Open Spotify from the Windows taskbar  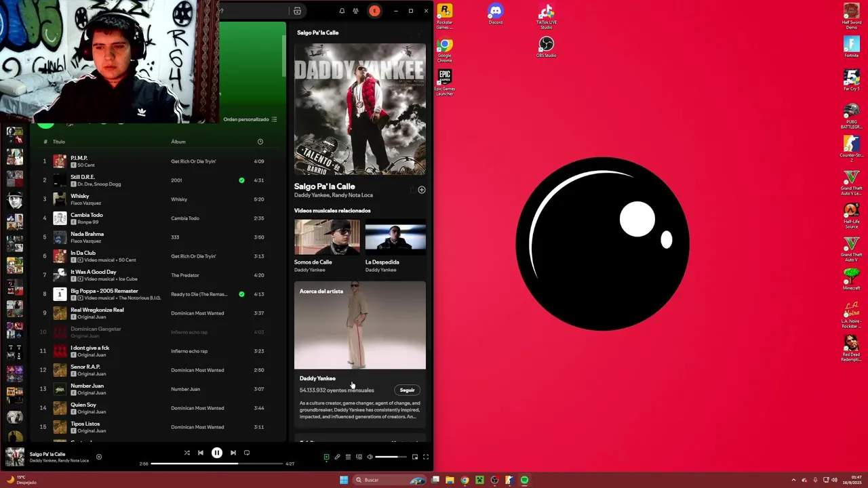click(524, 480)
